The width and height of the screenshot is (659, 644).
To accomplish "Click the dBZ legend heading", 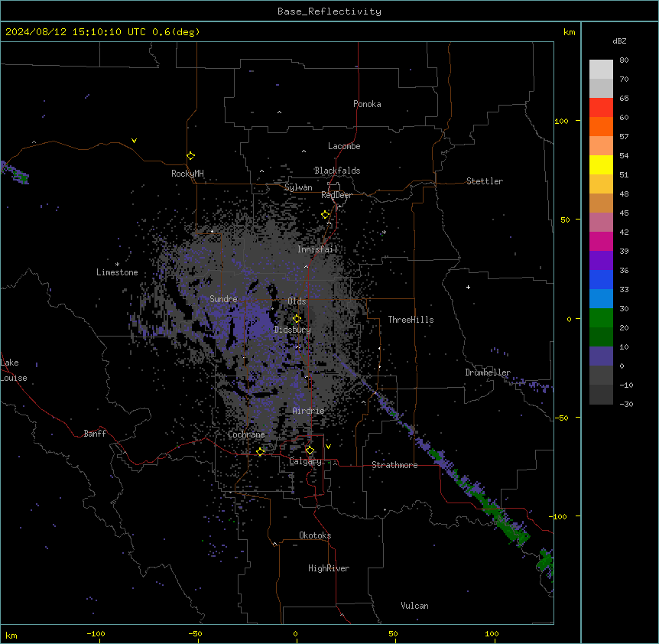I will [619, 41].
